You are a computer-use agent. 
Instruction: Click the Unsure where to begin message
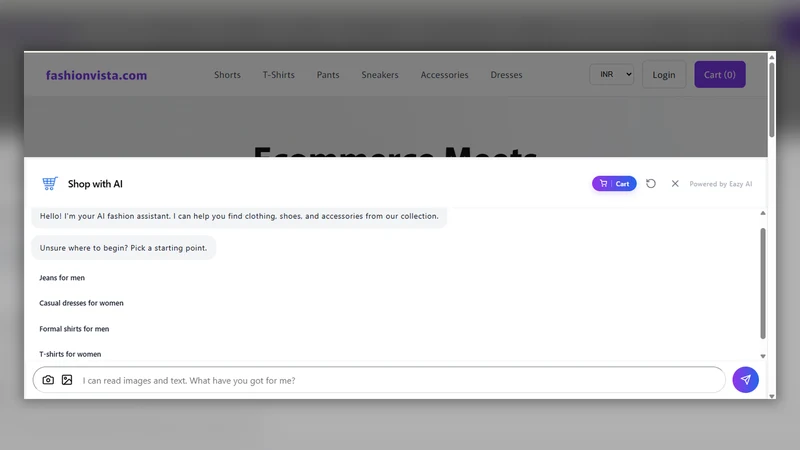click(x=123, y=248)
